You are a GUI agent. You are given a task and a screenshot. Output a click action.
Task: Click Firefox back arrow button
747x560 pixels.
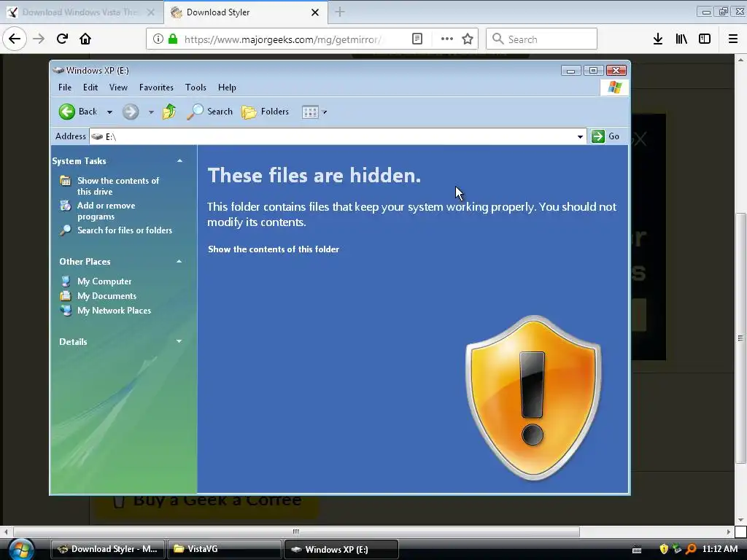15,39
